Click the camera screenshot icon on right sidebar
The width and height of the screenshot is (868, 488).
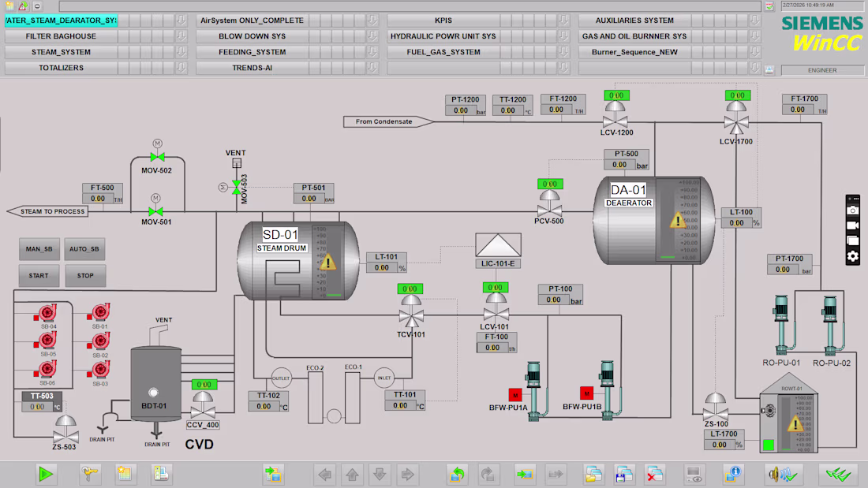[x=852, y=210]
